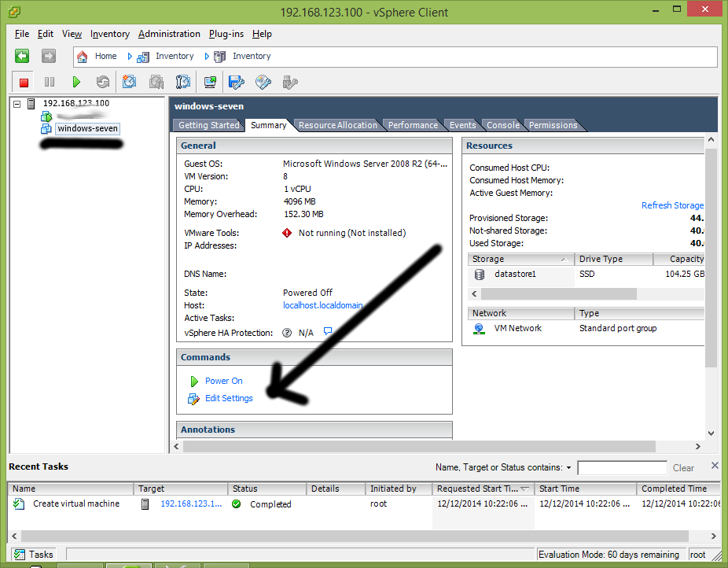Click the Power On command link
Image resolution: width=728 pixels, height=568 pixels.
point(224,381)
